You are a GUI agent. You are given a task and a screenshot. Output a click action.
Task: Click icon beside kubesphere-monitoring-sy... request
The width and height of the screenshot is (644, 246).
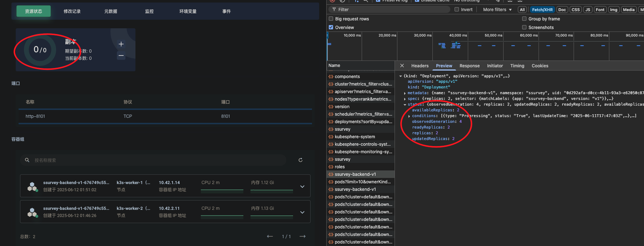click(x=331, y=152)
